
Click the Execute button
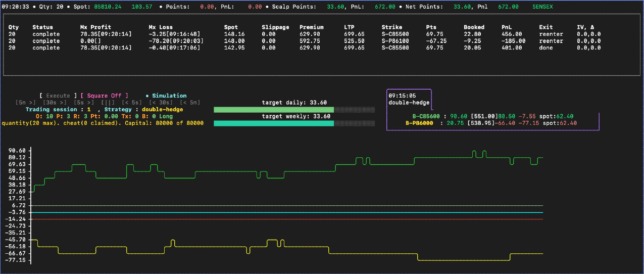click(58, 96)
